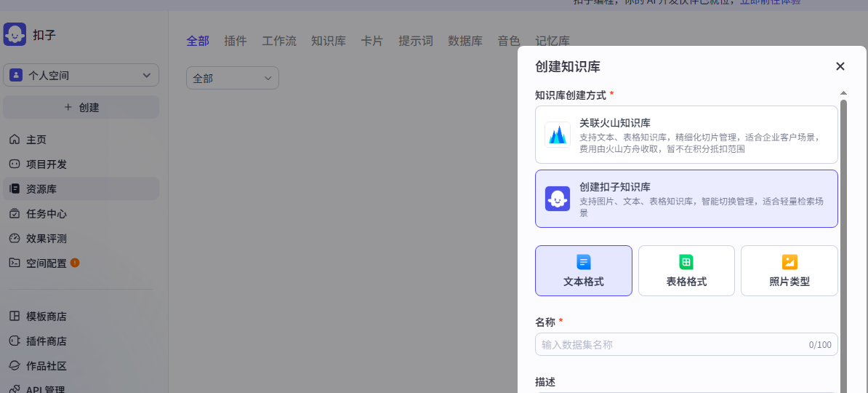Focus the 输入数据集名称 name field
The height and width of the screenshot is (393, 868).
[686, 344]
